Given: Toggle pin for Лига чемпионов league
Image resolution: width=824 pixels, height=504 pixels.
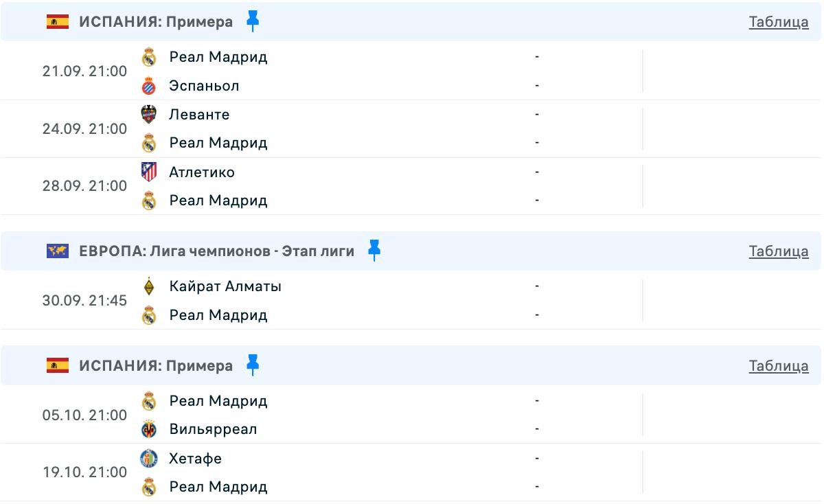Looking at the screenshot, I should click(374, 251).
